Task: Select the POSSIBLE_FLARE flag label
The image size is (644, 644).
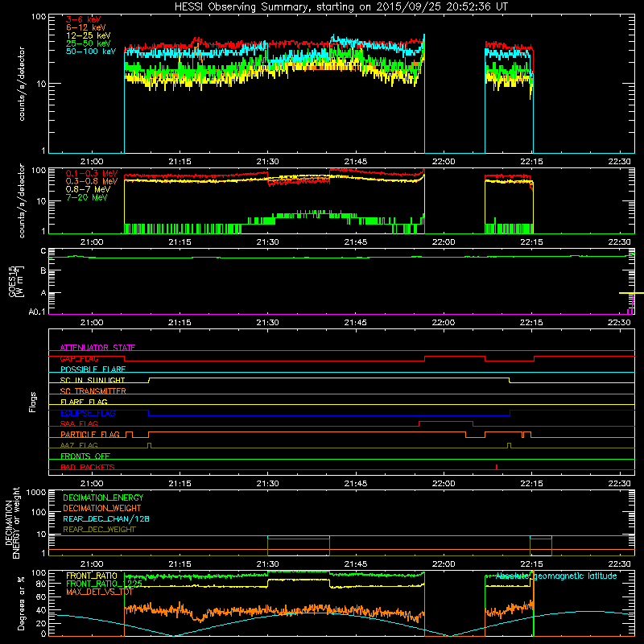Action: click(93, 369)
